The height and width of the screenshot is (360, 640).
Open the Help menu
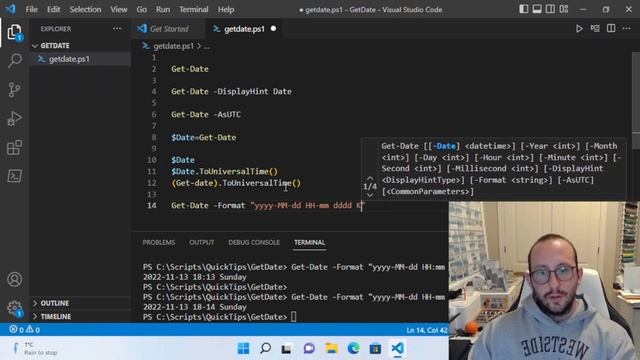click(226, 9)
